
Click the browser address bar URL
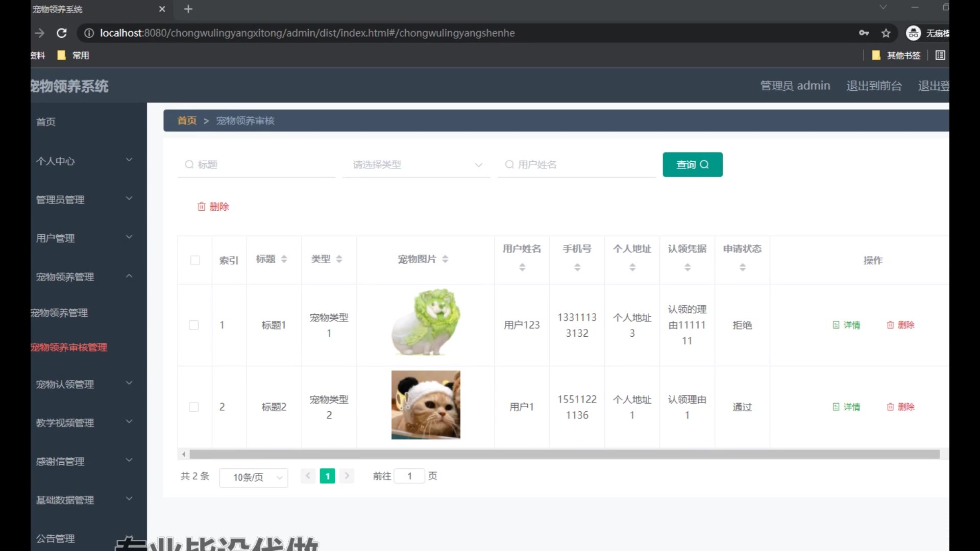pos(307,33)
